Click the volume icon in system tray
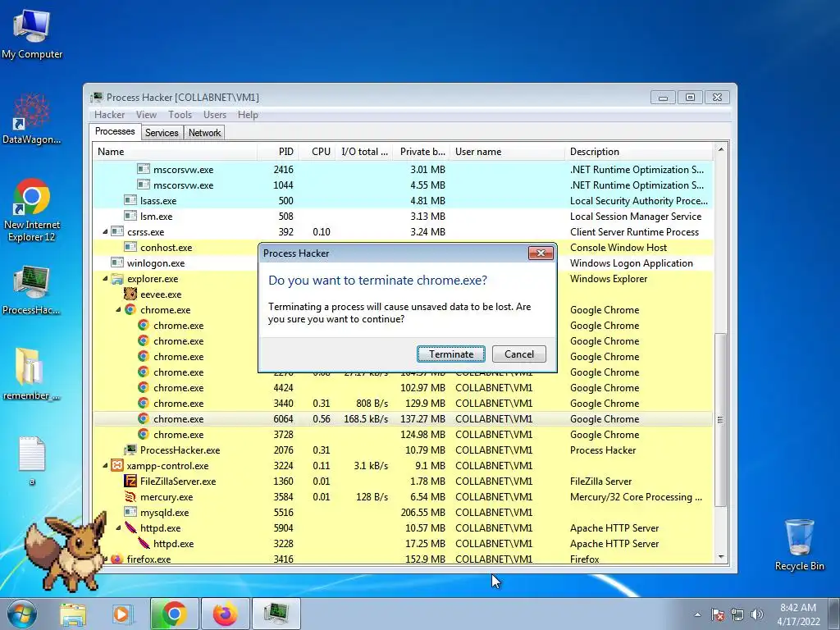 pos(756,614)
